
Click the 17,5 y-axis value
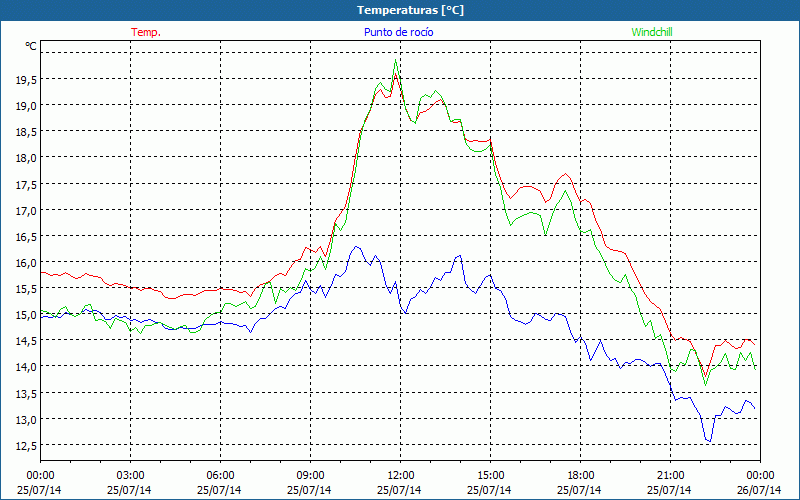pyautogui.click(x=27, y=184)
